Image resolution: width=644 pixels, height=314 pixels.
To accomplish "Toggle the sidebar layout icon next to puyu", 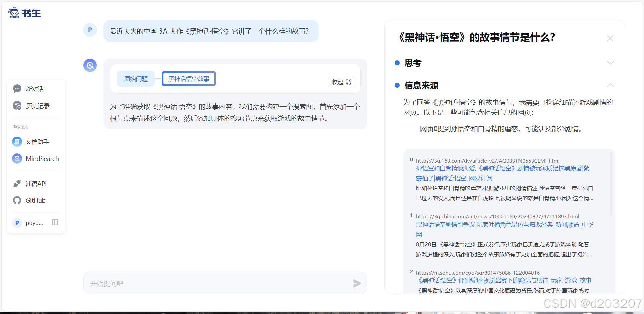I will coord(55,222).
